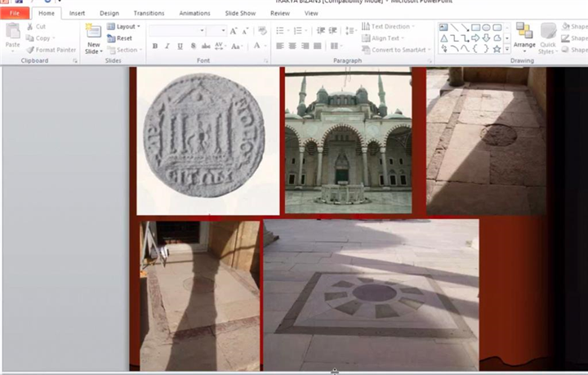Switch to the Slide Show tab

pos(240,13)
